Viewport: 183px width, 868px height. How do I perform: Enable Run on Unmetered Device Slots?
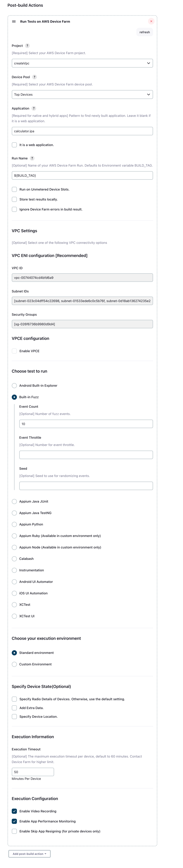pyautogui.click(x=14, y=189)
